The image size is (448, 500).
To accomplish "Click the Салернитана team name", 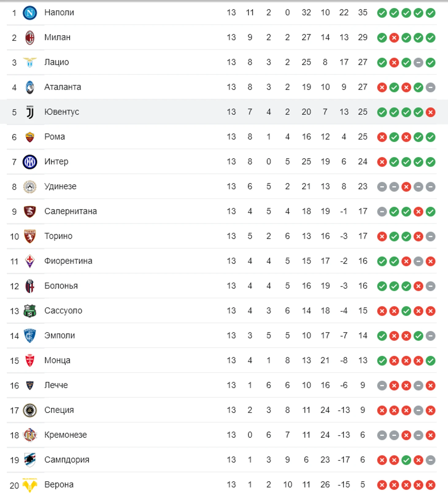I will pos(70,211).
